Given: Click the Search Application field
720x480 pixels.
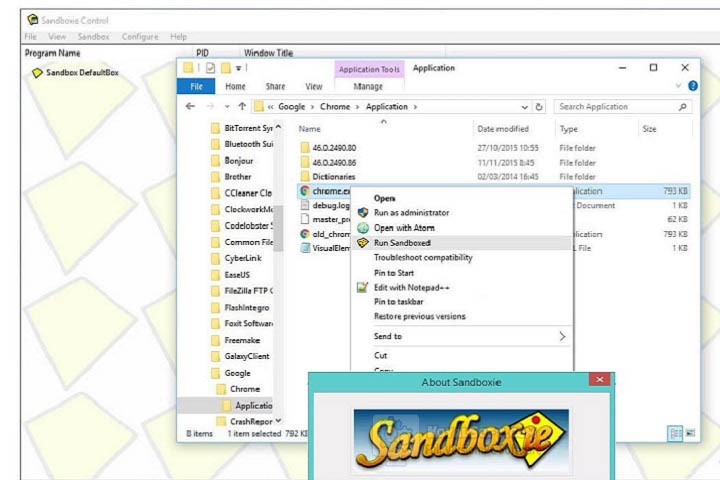Looking at the screenshot, I should (x=622, y=107).
